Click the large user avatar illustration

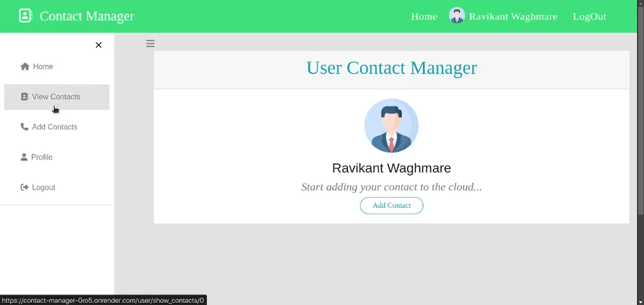coord(391,126)
